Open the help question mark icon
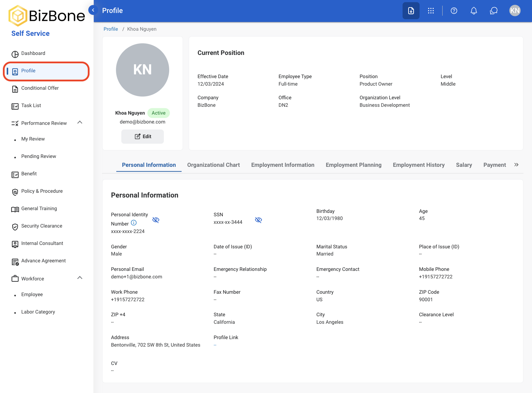Viewport: 532px width, 393px height. point(454,11)
